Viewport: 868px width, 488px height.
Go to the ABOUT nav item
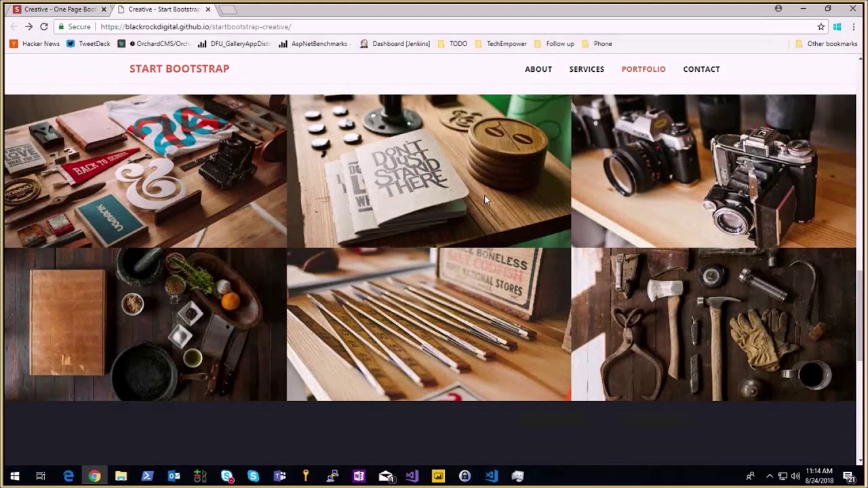point(538,69)
